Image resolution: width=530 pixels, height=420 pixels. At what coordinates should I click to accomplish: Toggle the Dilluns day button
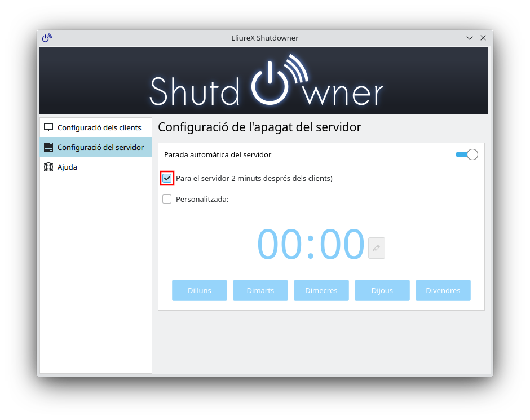[x=200, y=290]
